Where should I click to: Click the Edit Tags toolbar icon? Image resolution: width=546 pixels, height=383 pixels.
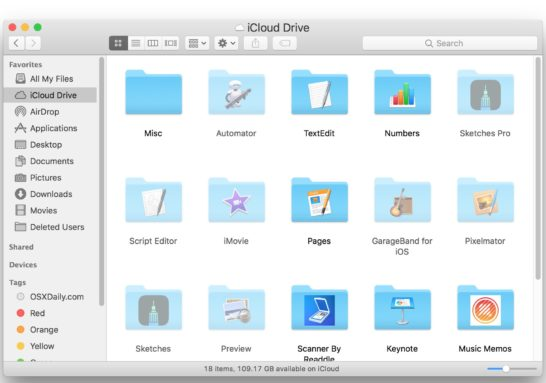pyautogui.click(x=284, y=43)
